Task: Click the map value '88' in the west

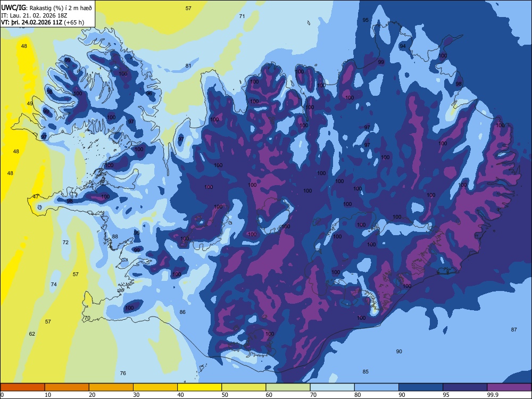Action: pos(115,237)
